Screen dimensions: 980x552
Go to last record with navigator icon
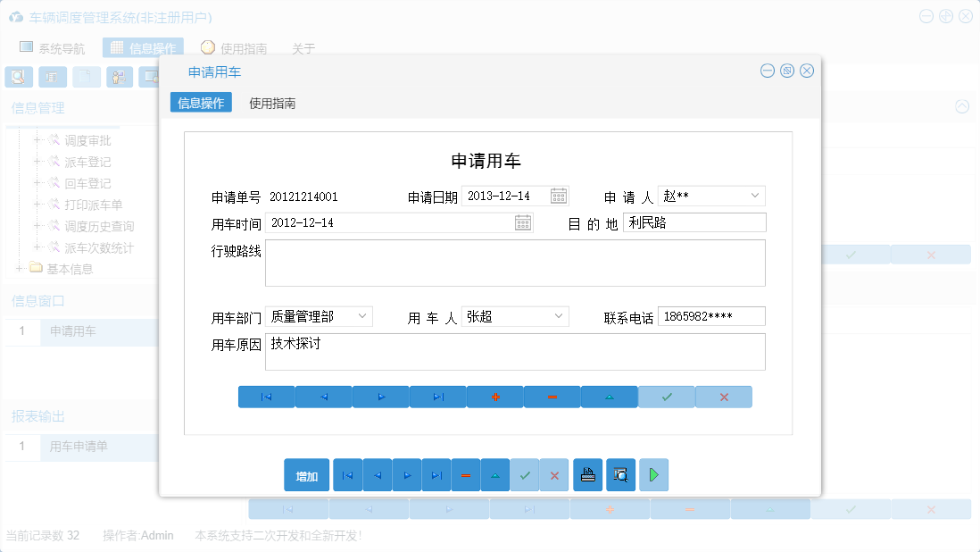tap(437, 396)
